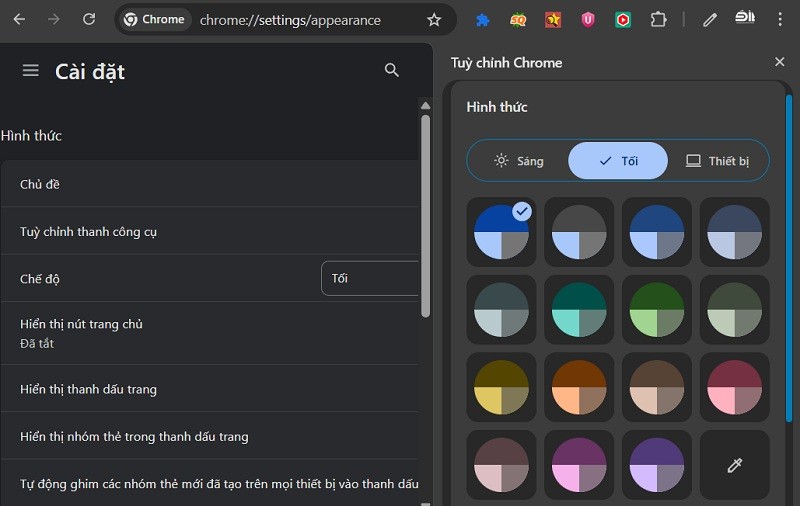This screenshot has width=800, height=506.
Task: Select the Sáng light mode option
Action: 518,161
